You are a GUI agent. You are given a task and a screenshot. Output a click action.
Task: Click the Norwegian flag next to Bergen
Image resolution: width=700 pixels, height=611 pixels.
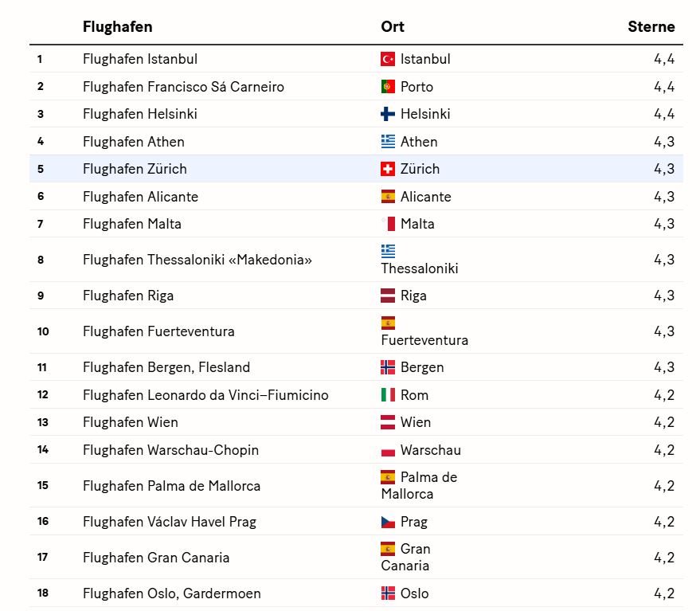(x=388, y=367)
